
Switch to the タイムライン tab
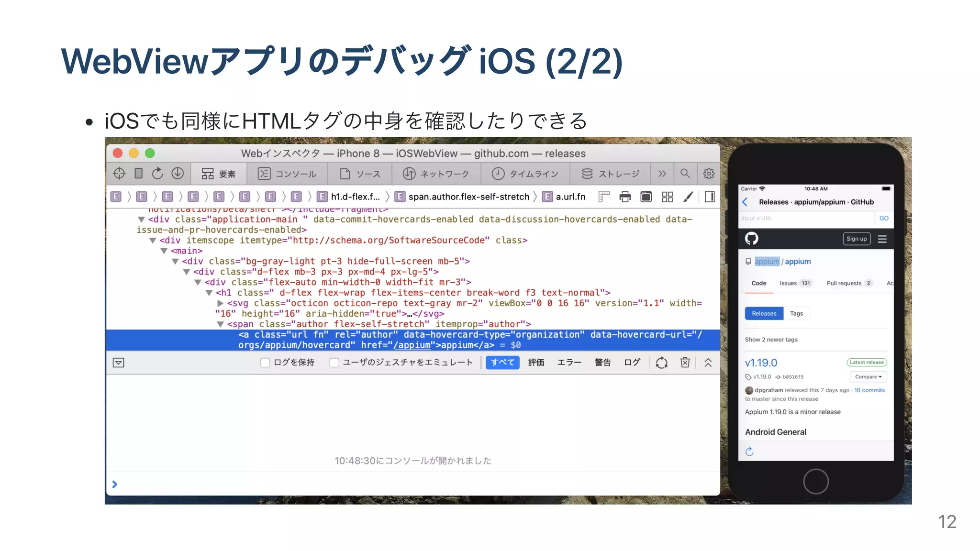point(525,173)
